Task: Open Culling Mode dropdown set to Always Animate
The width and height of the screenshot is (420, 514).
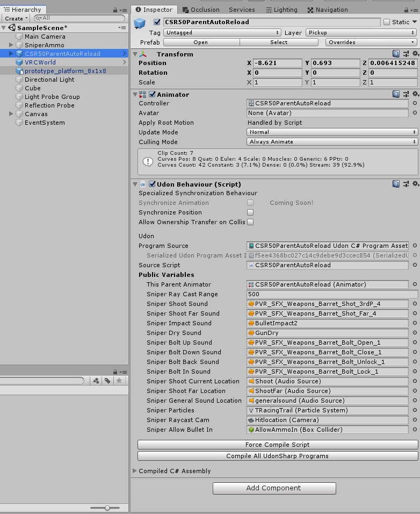Action: [x=332, y=141]
